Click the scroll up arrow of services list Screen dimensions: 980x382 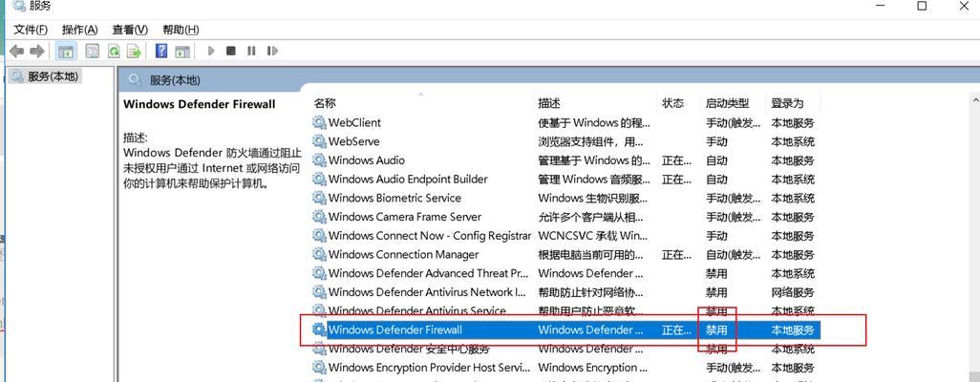(975, 98)
